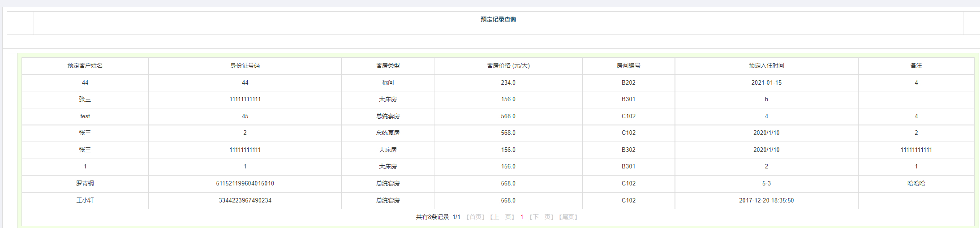The width and height of the screenshot is (980, 228).
Task: Click the 房间编号 column header
Action: (x=628, y=66)
